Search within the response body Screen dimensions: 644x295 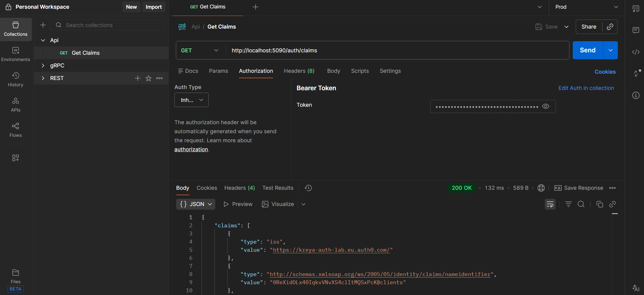click(581, 204)
